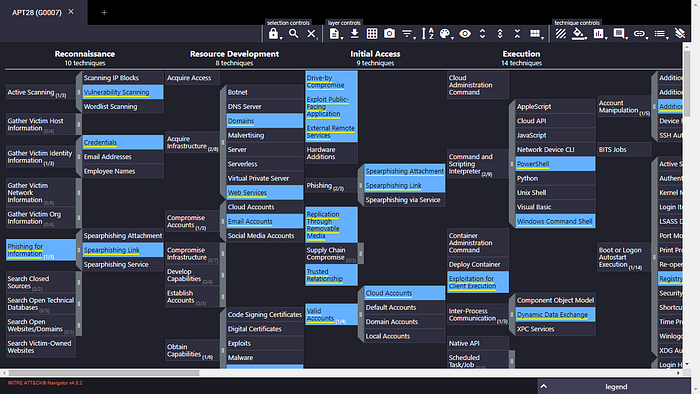Open the background color fill bucket
This screenshot has width=700, height=394.
click(x=579, y=33)
